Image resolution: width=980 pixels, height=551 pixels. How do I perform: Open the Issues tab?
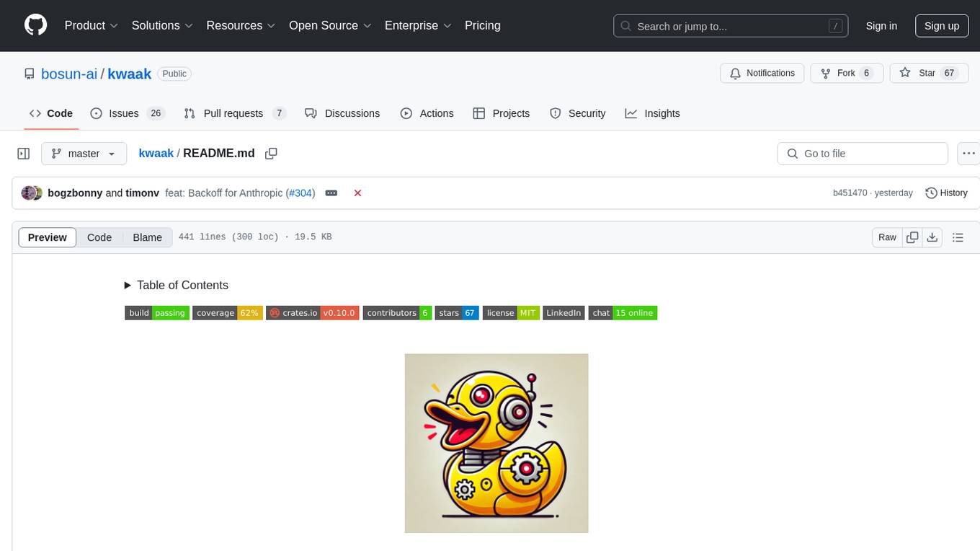pyautogui.click(x=128, y=113)
